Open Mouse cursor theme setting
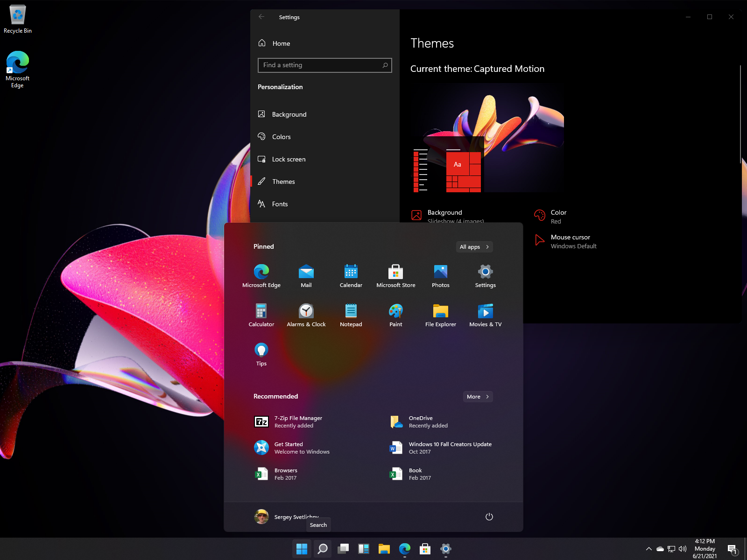Screen dimensions: 747x560 566,241
